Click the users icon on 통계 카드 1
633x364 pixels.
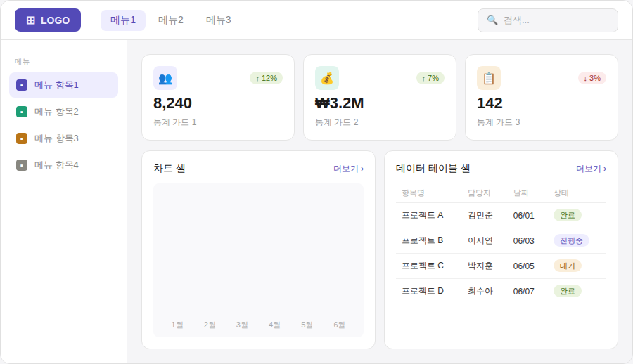pos(165,78)
